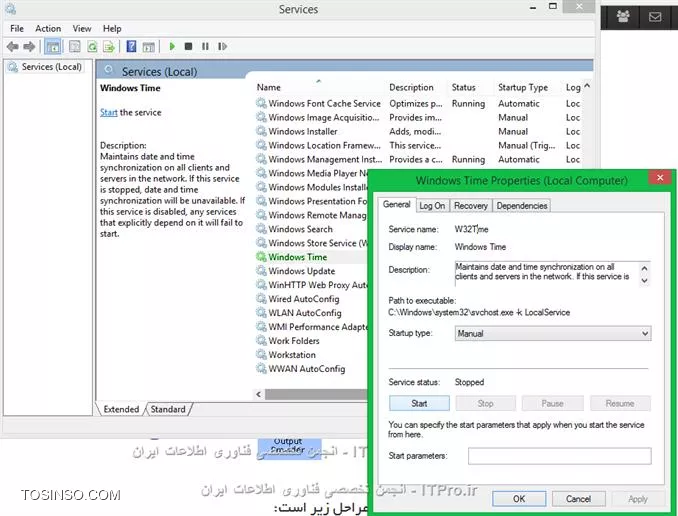Image resolution: width=678 pixels, height=516 pixels.
Task: Click the gear icon beside WLAN AutoConfig
Action: pyautogui.click(x=261, y=313)
